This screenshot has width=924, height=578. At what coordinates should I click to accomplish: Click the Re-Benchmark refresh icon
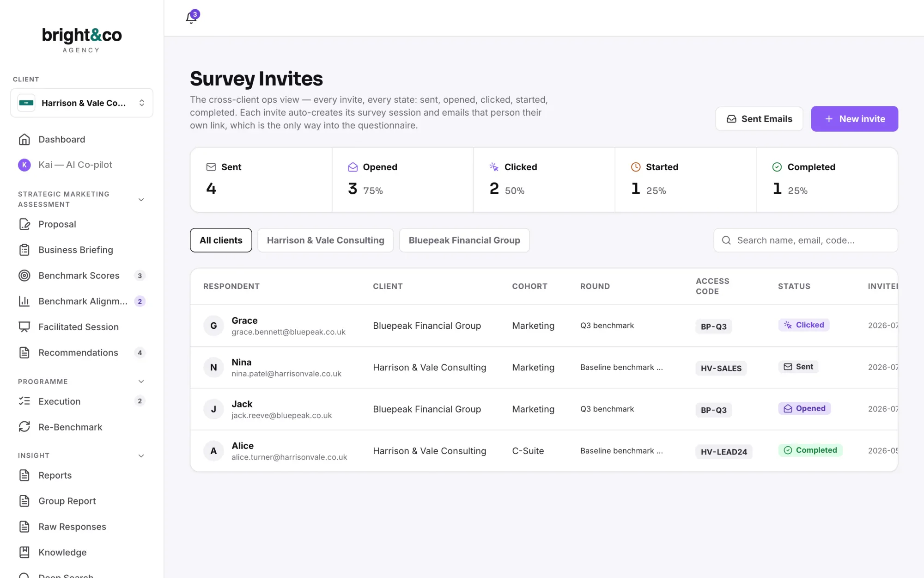24,427
